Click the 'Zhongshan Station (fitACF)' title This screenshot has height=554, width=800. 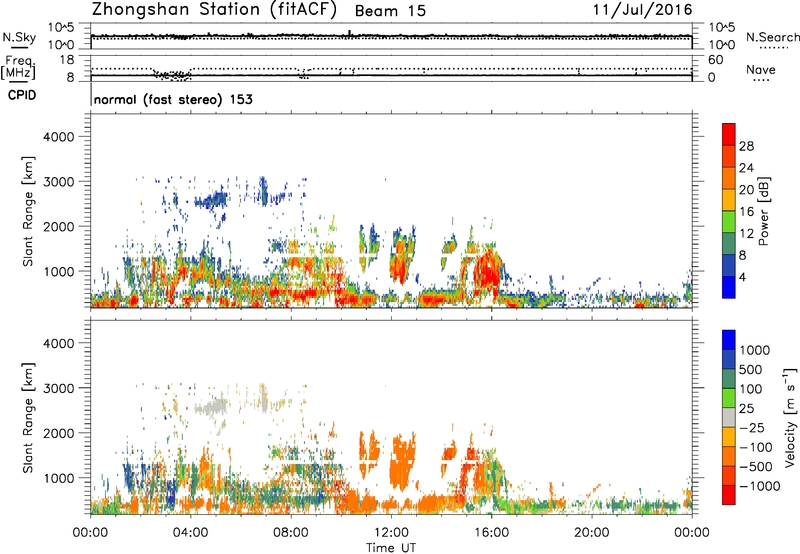214,10
